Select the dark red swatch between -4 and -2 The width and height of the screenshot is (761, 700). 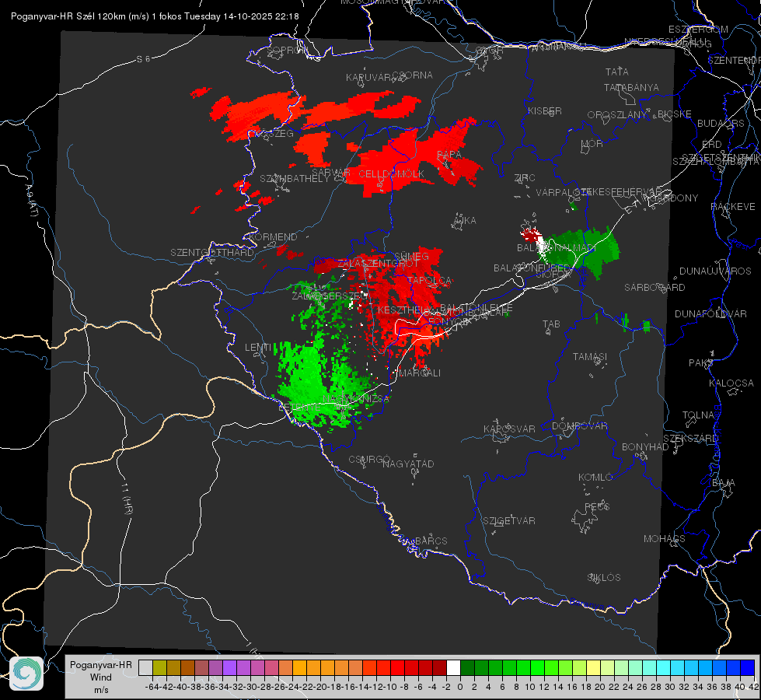click(x=439, y=667)
